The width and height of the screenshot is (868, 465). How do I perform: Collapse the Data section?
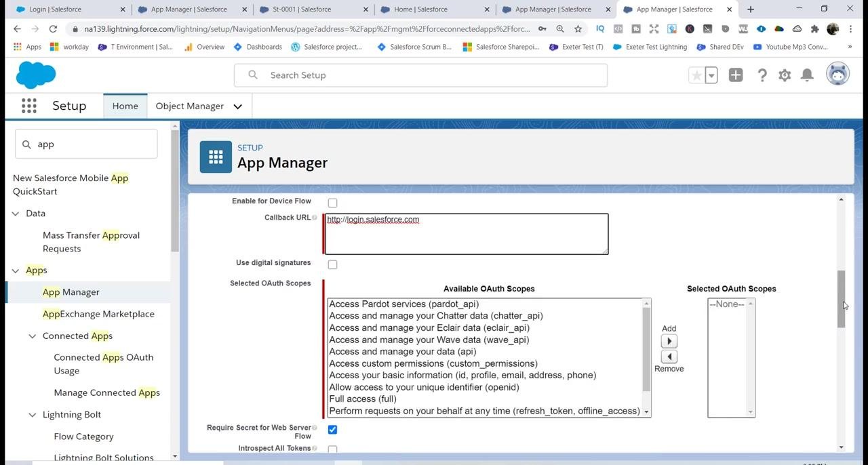pyautogui.click(x=16, y=214)
